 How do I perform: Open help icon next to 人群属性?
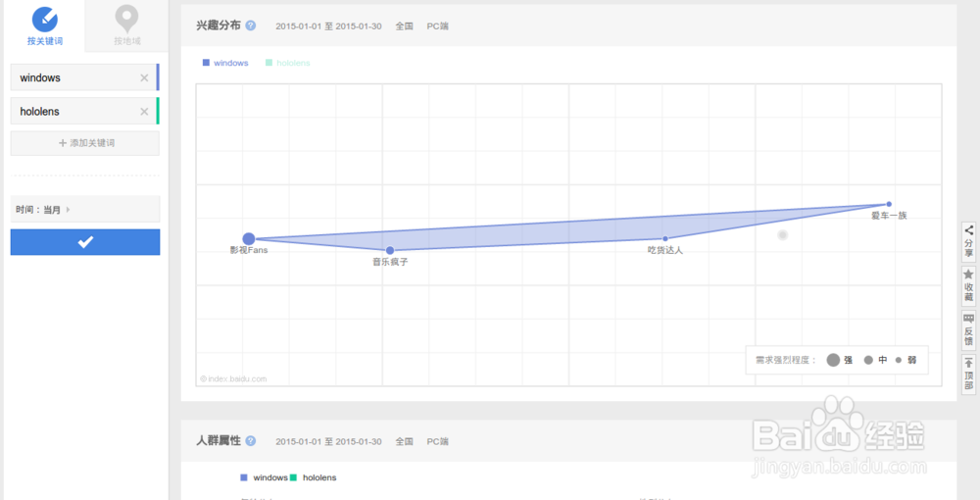click(251, 440)
